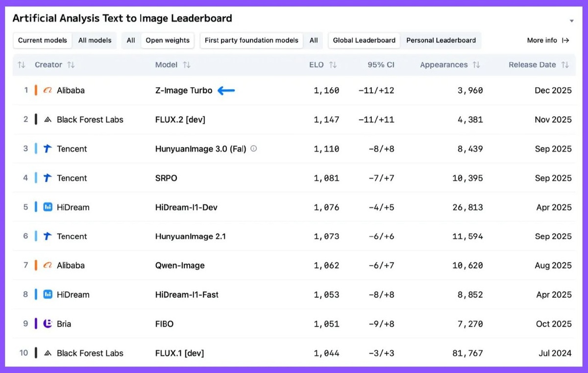Open the HiDream-I1-Dev model entry

point(186,207)
